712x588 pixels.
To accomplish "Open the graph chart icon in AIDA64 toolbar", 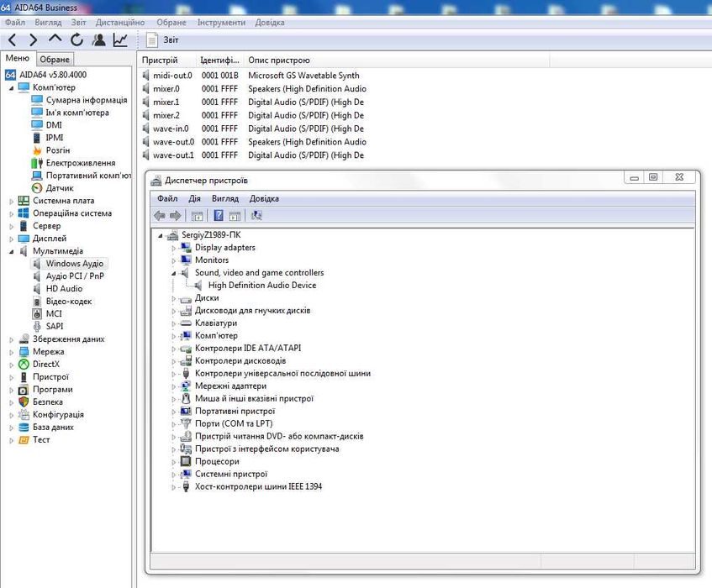I will click(120, 40).
